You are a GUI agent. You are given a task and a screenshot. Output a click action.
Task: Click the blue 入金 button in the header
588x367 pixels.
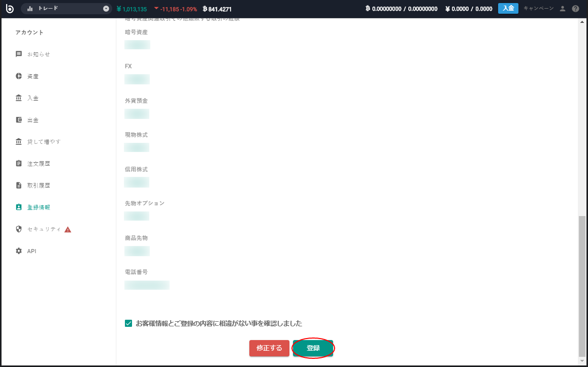[x=508, y=8]
